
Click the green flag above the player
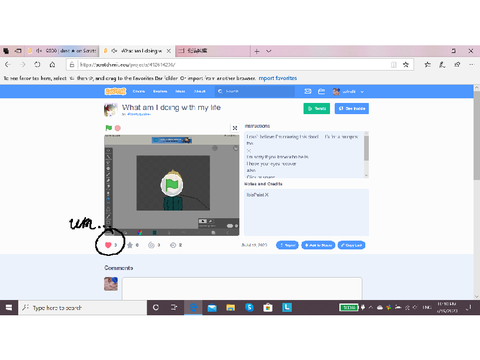[108, 128]
